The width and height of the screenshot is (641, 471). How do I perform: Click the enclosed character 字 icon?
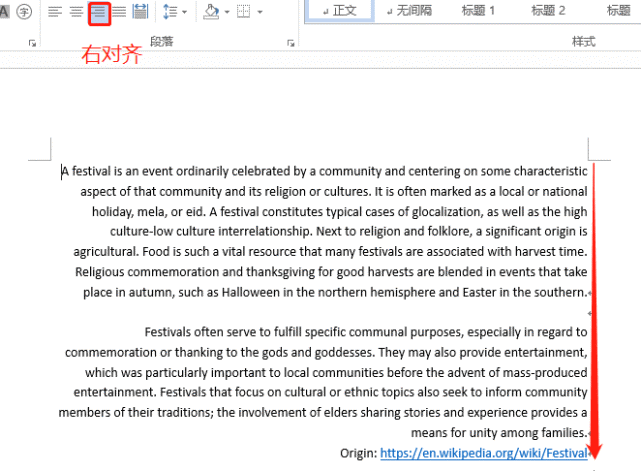24,11
